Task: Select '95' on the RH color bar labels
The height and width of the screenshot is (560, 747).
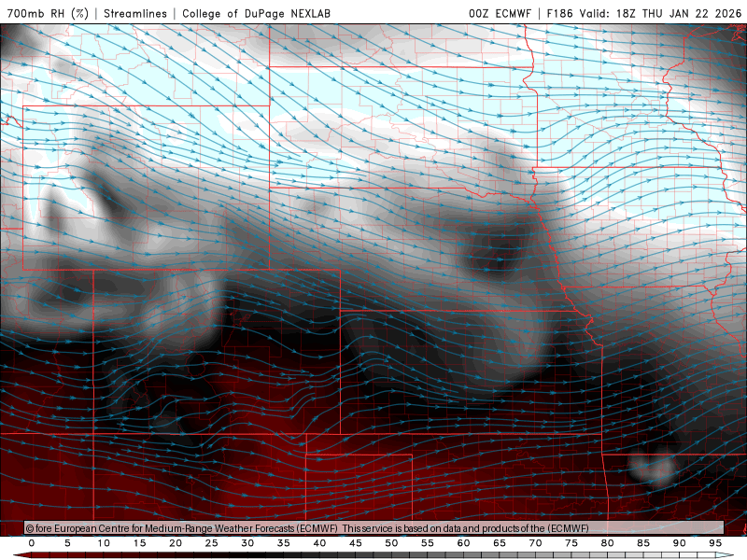Action: pyautogui.click(x=715, y=543)
